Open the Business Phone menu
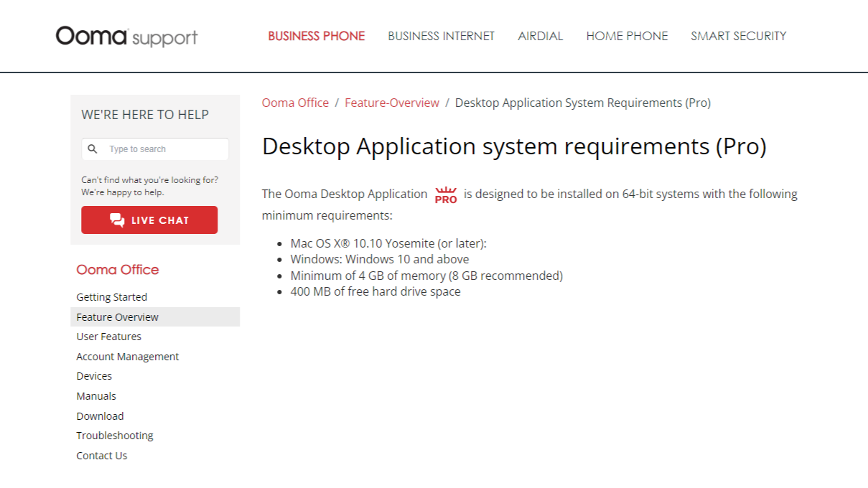The height and width of the screenshot is (488, 868). (317, 36)
